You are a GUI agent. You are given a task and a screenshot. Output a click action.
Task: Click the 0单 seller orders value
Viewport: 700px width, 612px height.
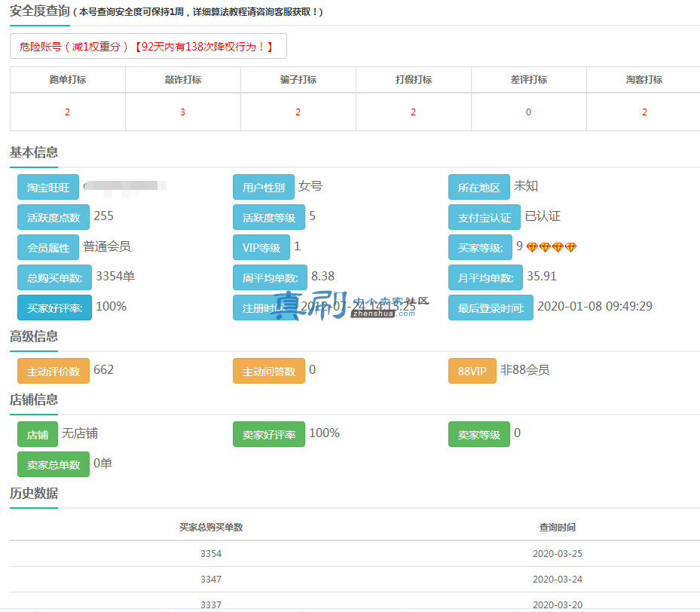[x=102, y=463]
